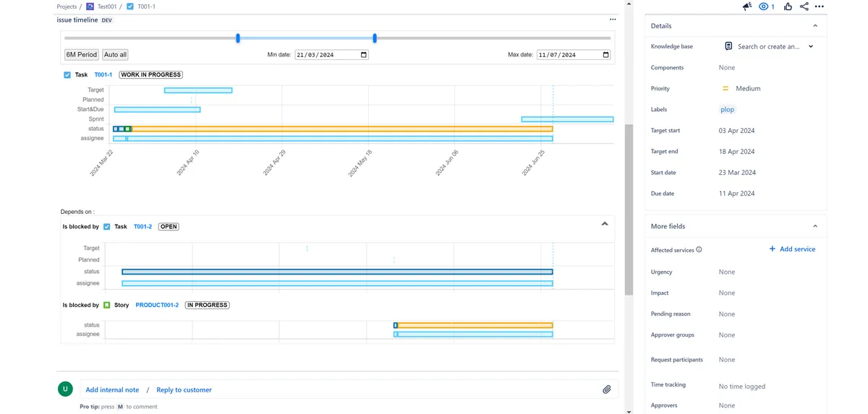Image resolution: width=868 pixels, height=414 pixels.
Task: Click the Medium priority value
Action: [748, 88]
